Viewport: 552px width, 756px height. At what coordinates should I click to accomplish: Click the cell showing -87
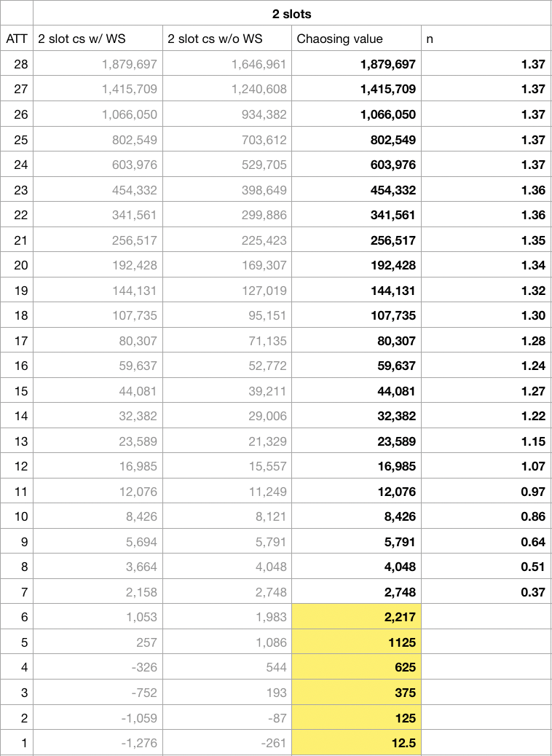(227, 718)
